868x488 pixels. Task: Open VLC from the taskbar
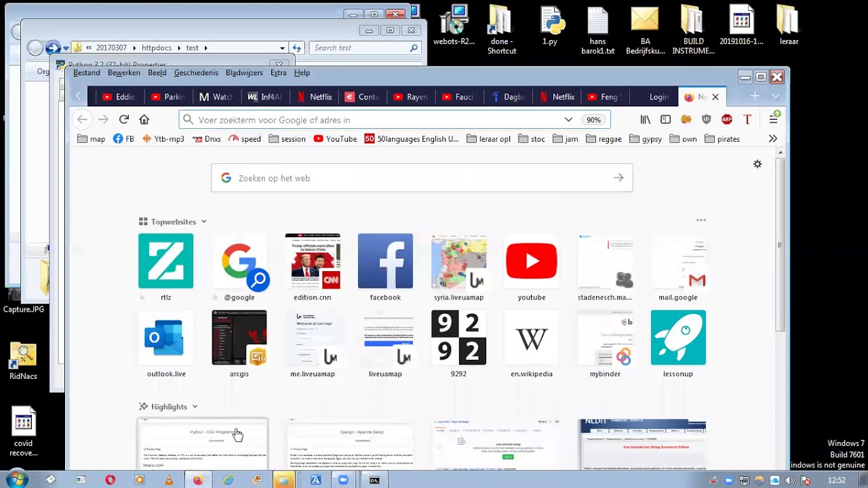pos(169,480)
